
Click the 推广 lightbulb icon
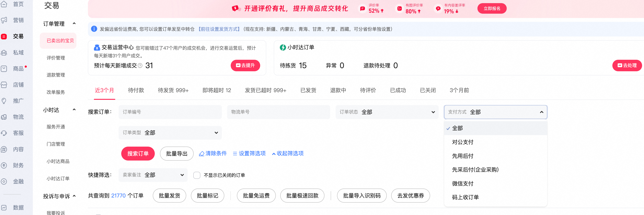pos(4,101)
